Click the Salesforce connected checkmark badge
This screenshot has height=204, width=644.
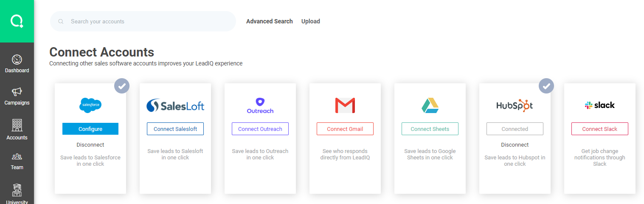pos(122,86)
